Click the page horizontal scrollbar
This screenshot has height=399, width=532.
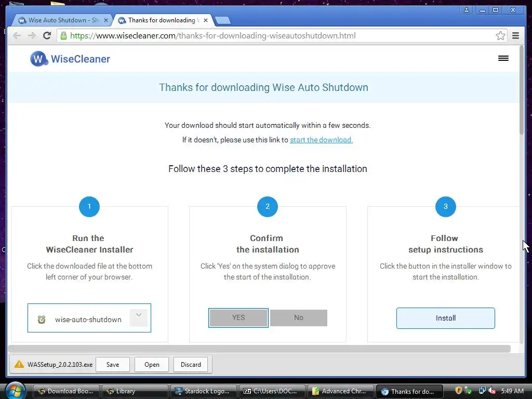click(x=259, y=349)
